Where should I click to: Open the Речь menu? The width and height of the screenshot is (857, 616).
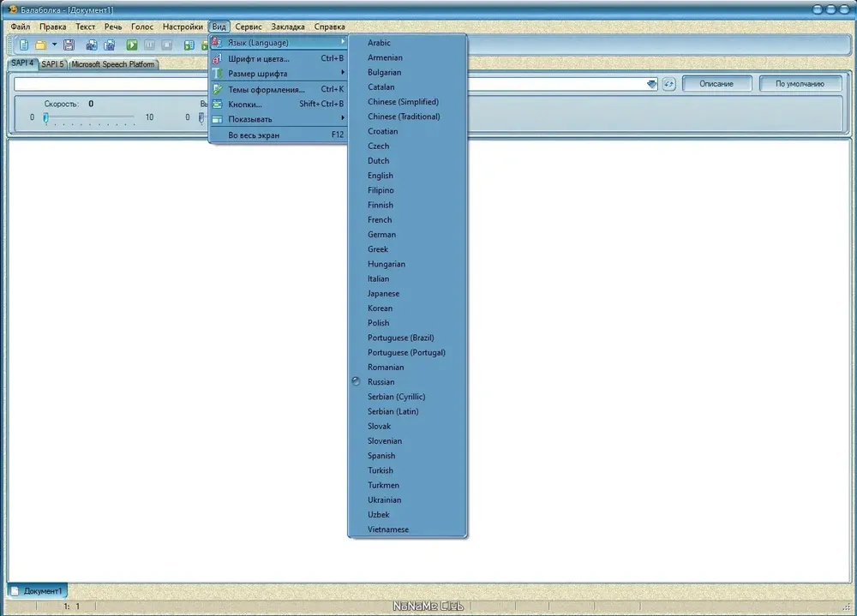113,27
